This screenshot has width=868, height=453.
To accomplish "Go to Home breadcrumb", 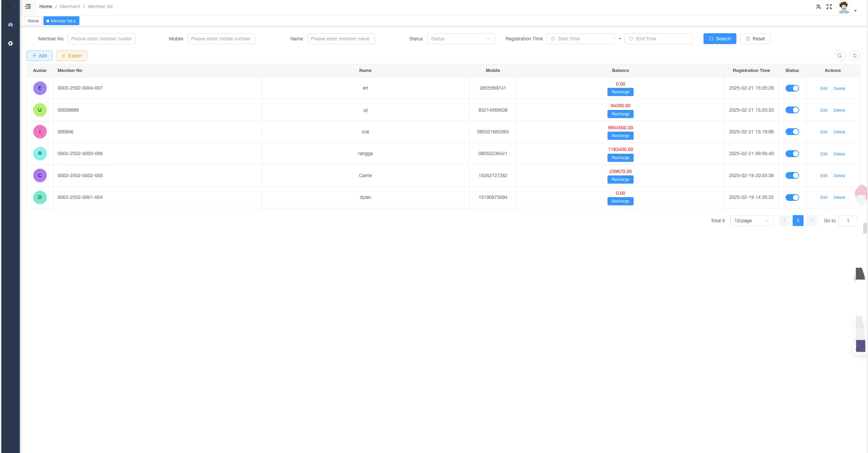I will (x=45, y=6).
